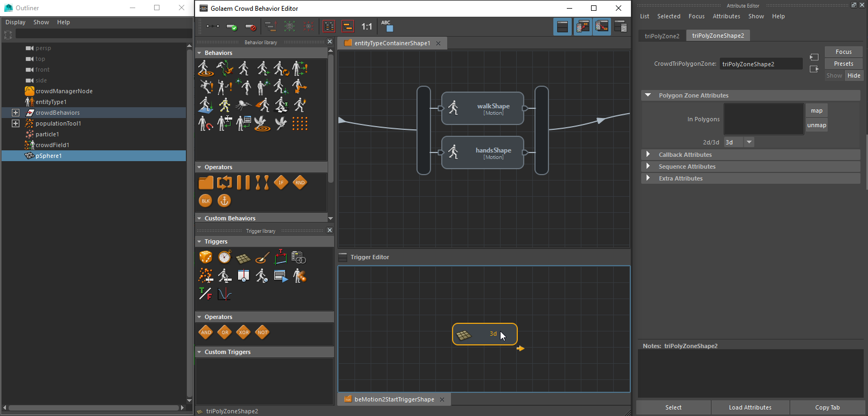Select the polygon zone trigger icon
Image resolution: width=868 pixels, height=416 pixels.
coord(244,259)
